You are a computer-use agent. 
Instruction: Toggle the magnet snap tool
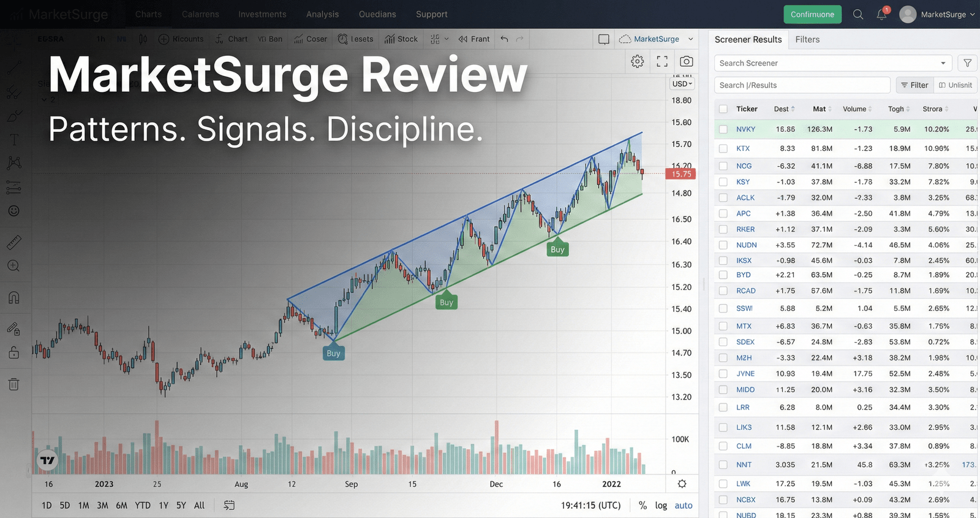pos(13,297)
